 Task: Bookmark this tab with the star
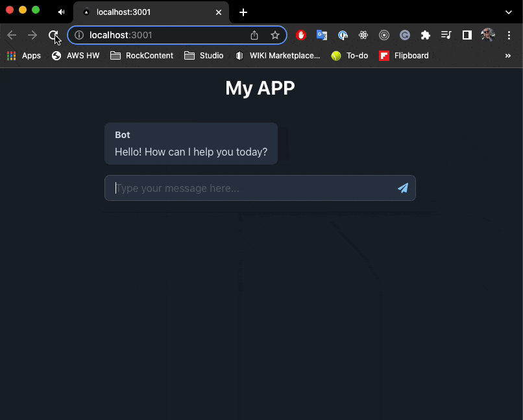[275, 35]
